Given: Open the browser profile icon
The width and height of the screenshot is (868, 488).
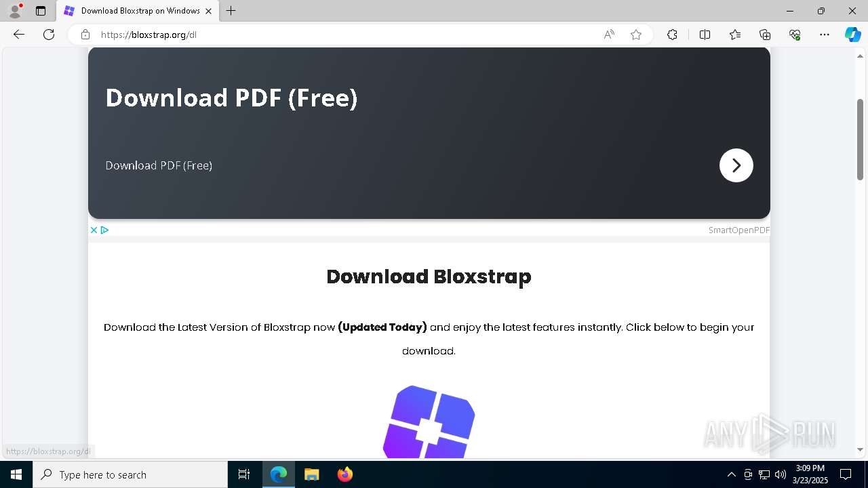Looking at the screenshot, I should (x=14, y=11).
